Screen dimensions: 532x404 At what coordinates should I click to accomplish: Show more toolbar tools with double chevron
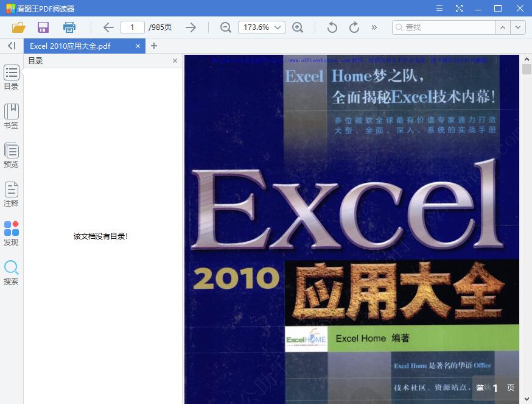(x=374, y=27)
